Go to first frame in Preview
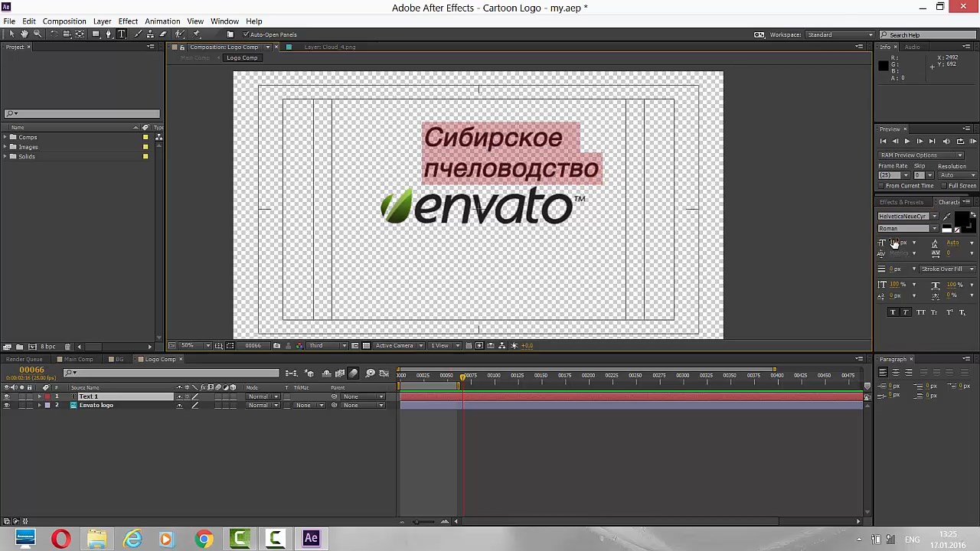980x551 pixels. (x=883, y=141)
